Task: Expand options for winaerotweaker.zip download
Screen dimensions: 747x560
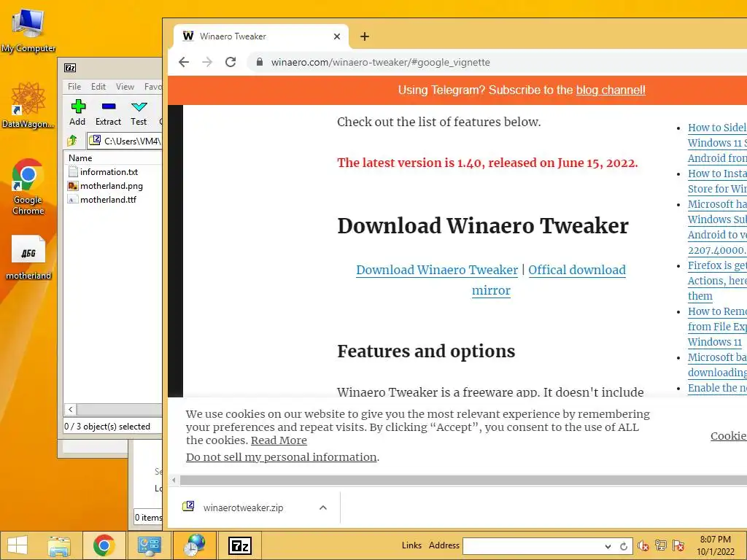Action: point(323,507)
